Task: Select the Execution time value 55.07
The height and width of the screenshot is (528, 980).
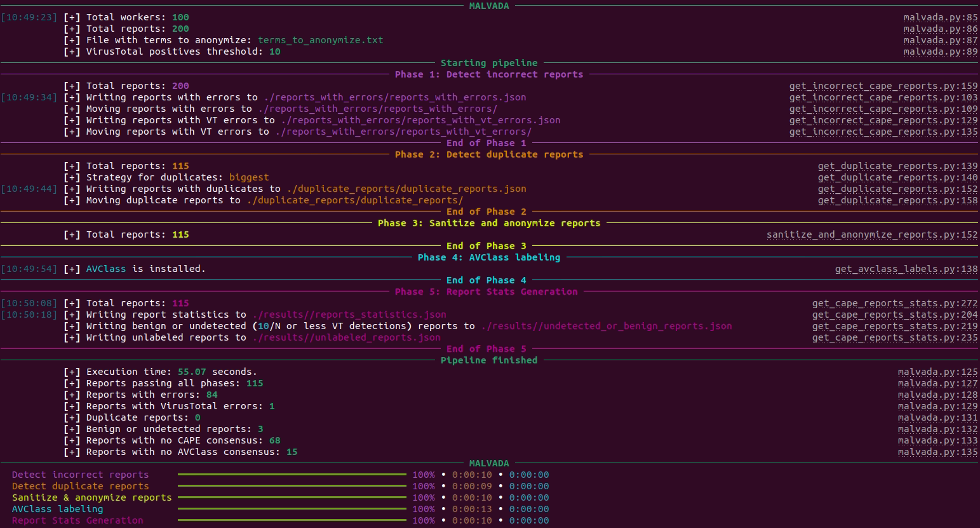Action: (x=192, y=372)
